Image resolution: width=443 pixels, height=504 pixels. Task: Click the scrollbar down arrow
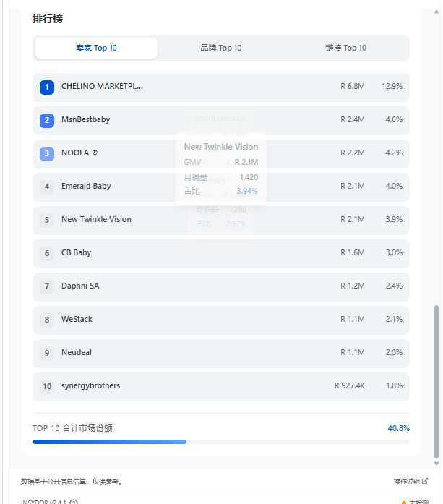[436, 464]
